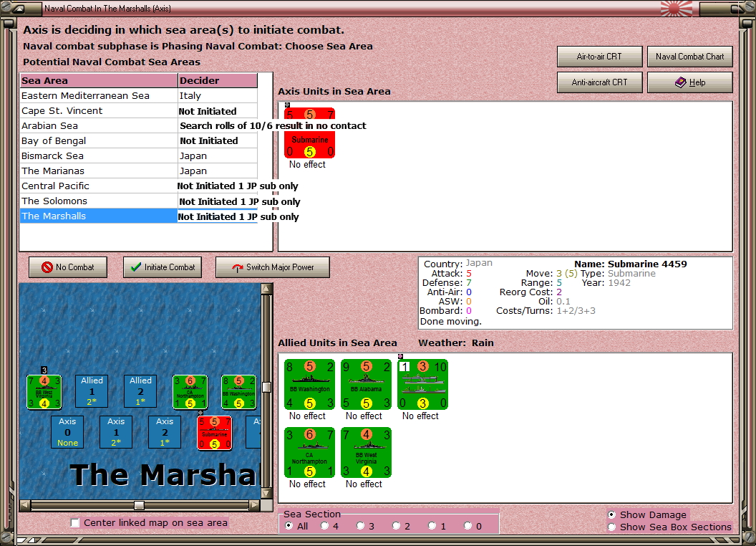The image size is (756, 546).
Task: Click Switch Major Power button
Action: [273, 267]
